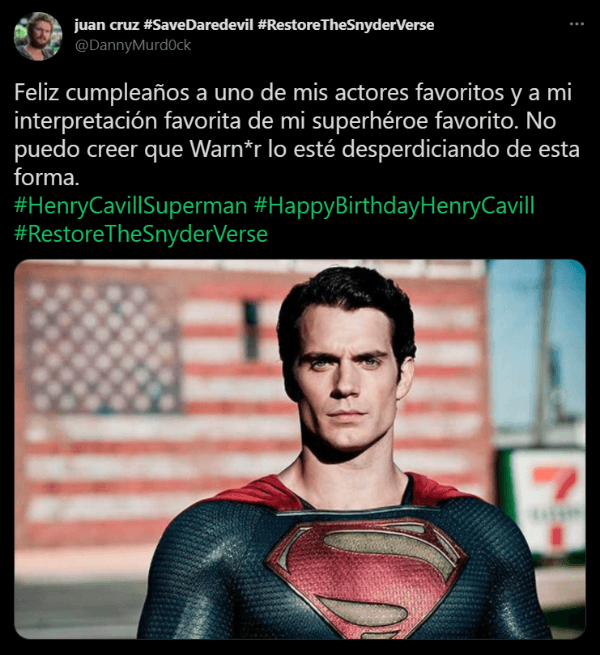Open the @DannyMurd0ck handle link
The height and width of the screenshot is (655, 600).
tap(133, 45)
